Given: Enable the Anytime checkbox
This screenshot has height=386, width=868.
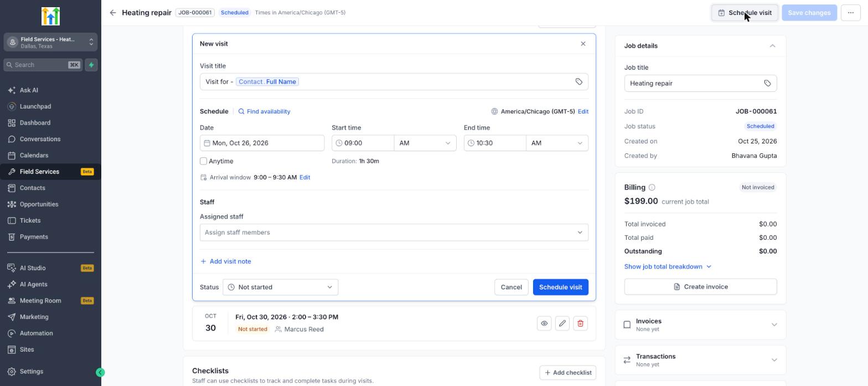Looking at the screenshot, I should [x=203, y=161].
